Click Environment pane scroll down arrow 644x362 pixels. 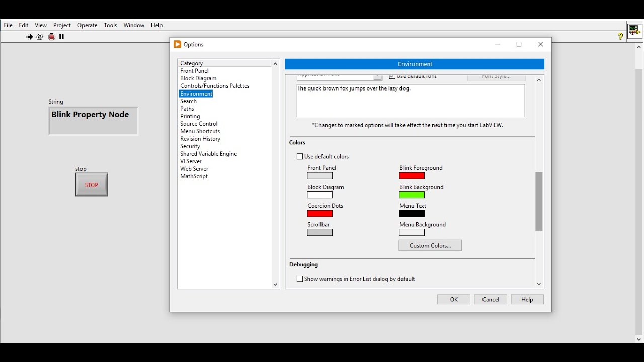[x=539, y=284]
